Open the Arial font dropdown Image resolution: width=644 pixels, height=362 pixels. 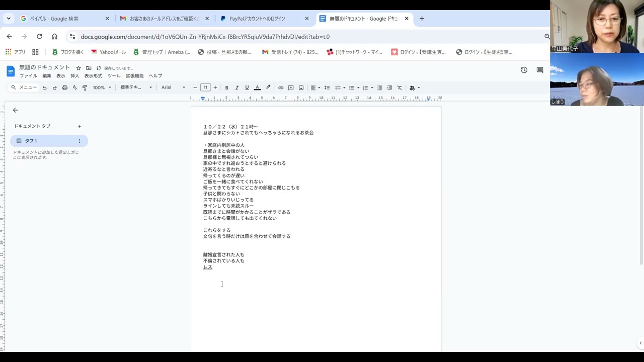tap(173, 87)
